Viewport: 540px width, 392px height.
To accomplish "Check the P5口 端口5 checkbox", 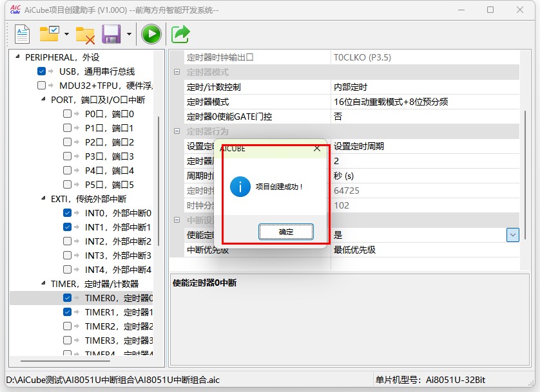I will coord(67,184).
